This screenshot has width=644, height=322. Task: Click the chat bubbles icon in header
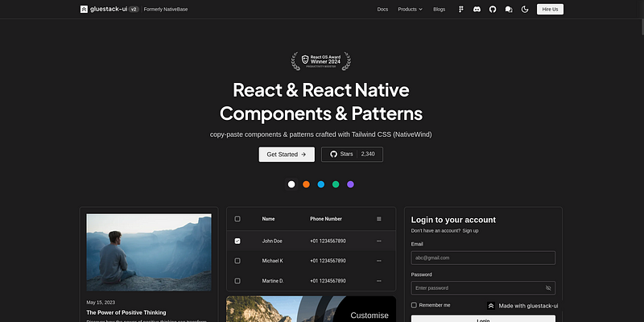click(509, 9)
